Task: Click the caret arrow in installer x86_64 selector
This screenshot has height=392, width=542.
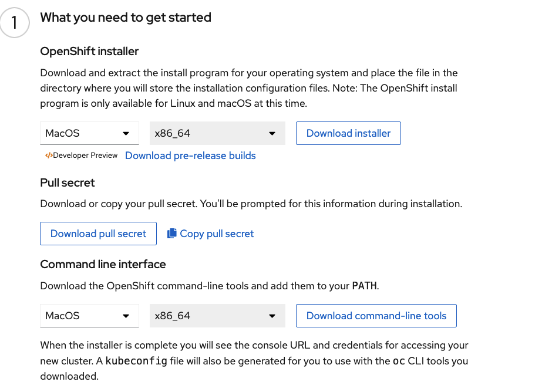Action: (272, 133)
